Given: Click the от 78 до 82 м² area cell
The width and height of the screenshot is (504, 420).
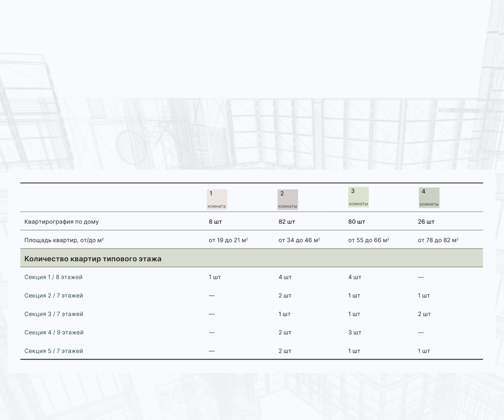Looking at the screenshot, I should pyautogui.click(x=438, y=240).
